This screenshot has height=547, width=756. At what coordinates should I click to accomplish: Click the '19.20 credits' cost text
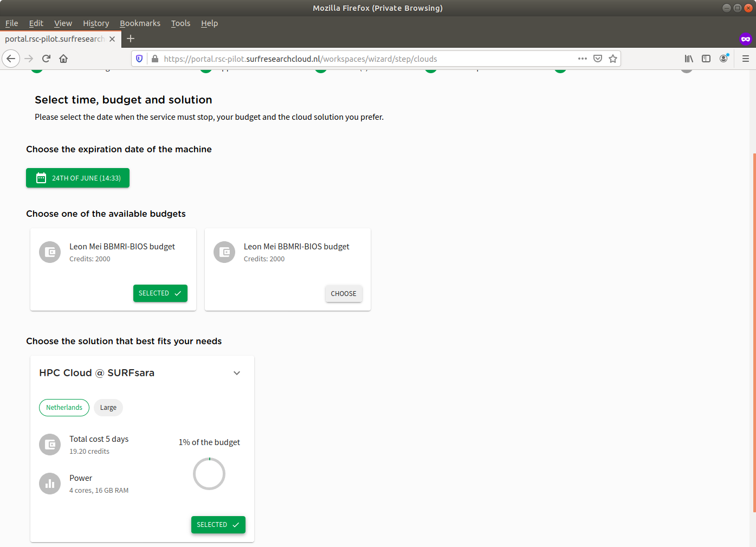pyautogui.click(x=89, y=452)
